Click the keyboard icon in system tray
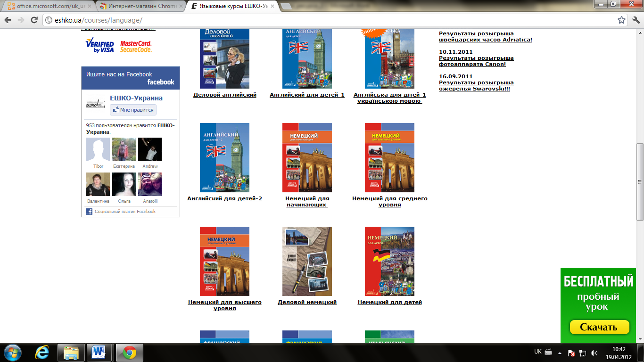Screen dimensions: 644x362 (548, 352)
